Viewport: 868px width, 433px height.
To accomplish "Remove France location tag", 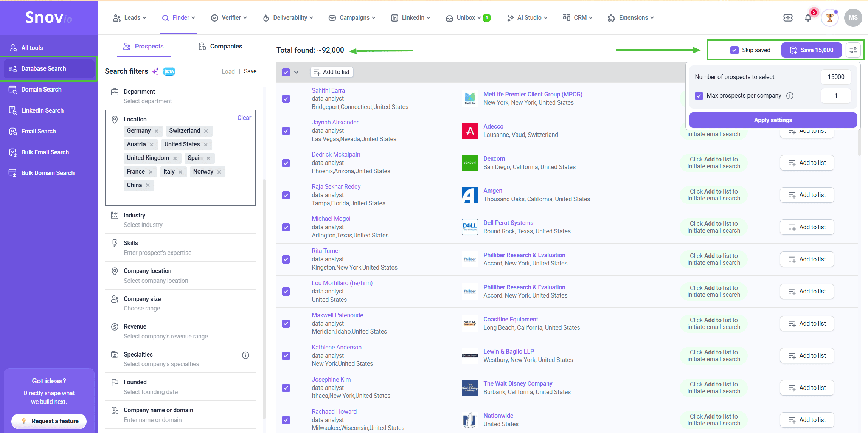I will coord(151,172).
